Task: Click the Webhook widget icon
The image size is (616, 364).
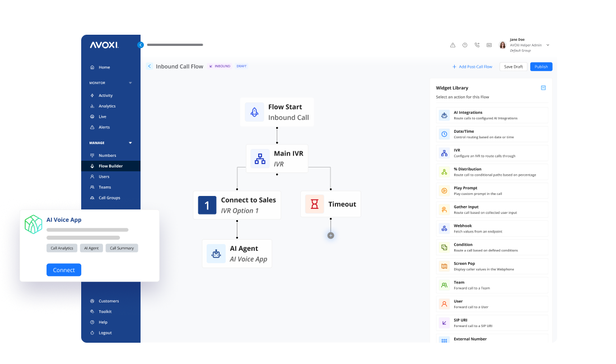Action: (x=444, y=228)
